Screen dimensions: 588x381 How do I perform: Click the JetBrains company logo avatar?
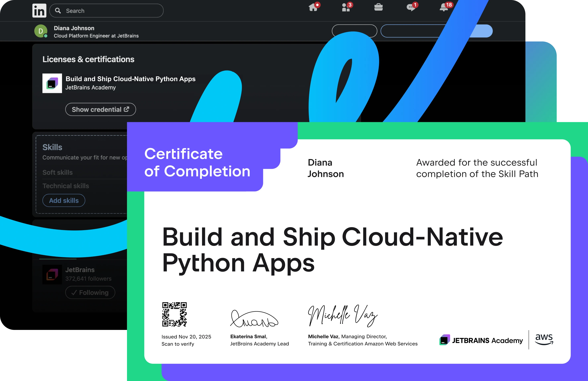tap(52, 274)
